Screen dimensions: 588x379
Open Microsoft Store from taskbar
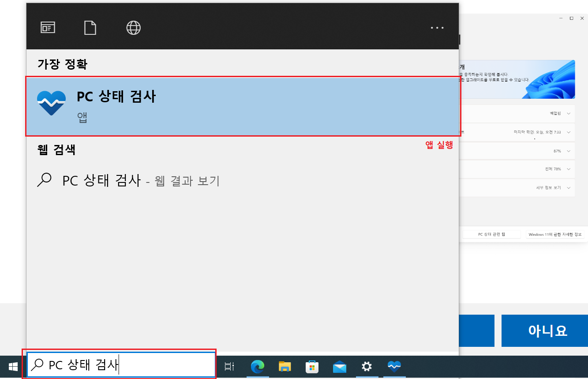tap(312, 366)
